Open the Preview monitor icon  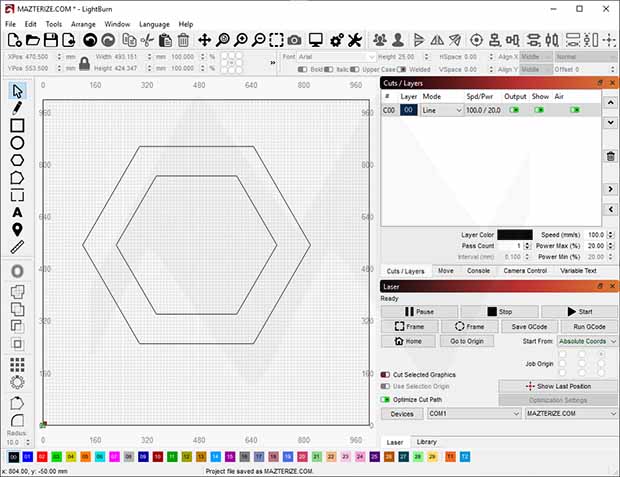(x=316, y=40)
